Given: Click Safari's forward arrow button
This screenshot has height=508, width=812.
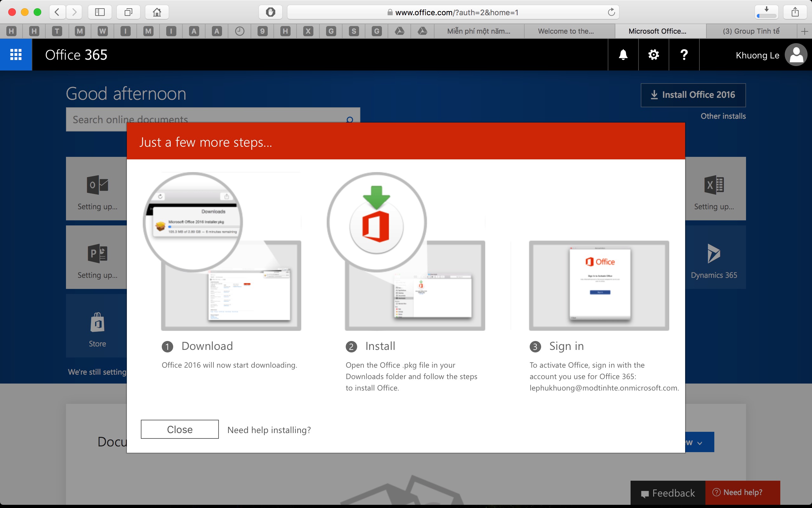Looking at the screenshot, I should click(74, 12).
